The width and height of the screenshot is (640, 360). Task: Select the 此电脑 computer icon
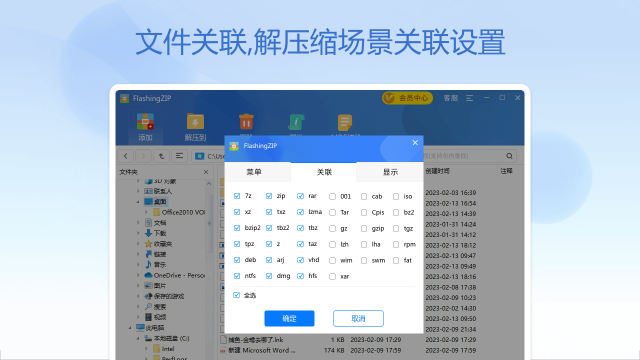(140, 328)
